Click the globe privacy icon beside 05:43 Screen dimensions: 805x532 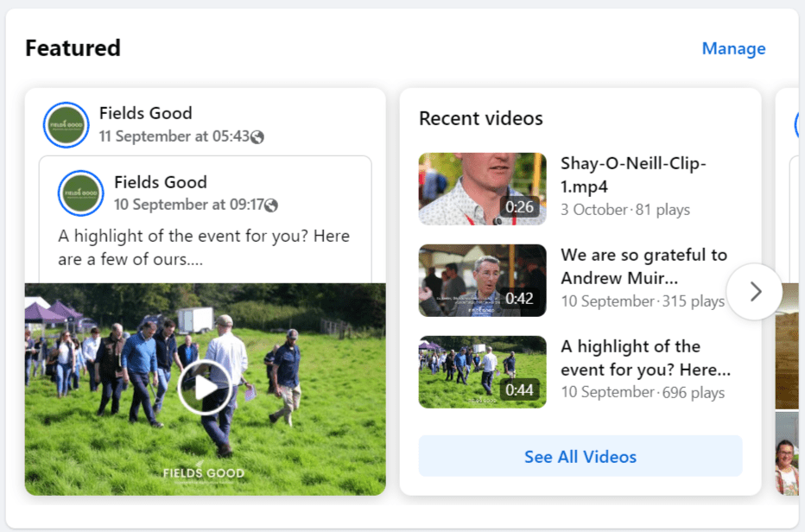click(x=257, y=137)
